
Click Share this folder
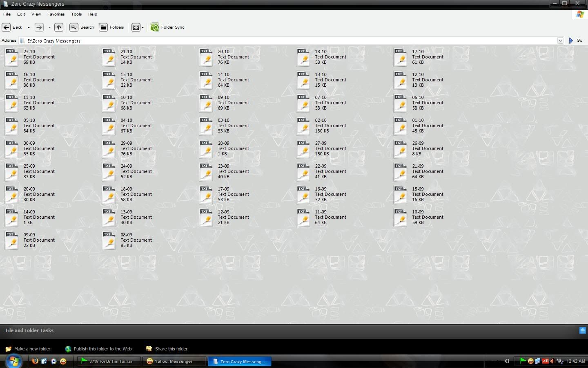click(x=167, y=349)
